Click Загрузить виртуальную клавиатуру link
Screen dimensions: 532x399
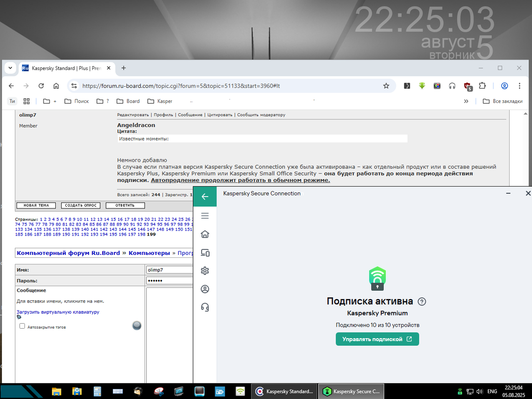pos(58,312)
